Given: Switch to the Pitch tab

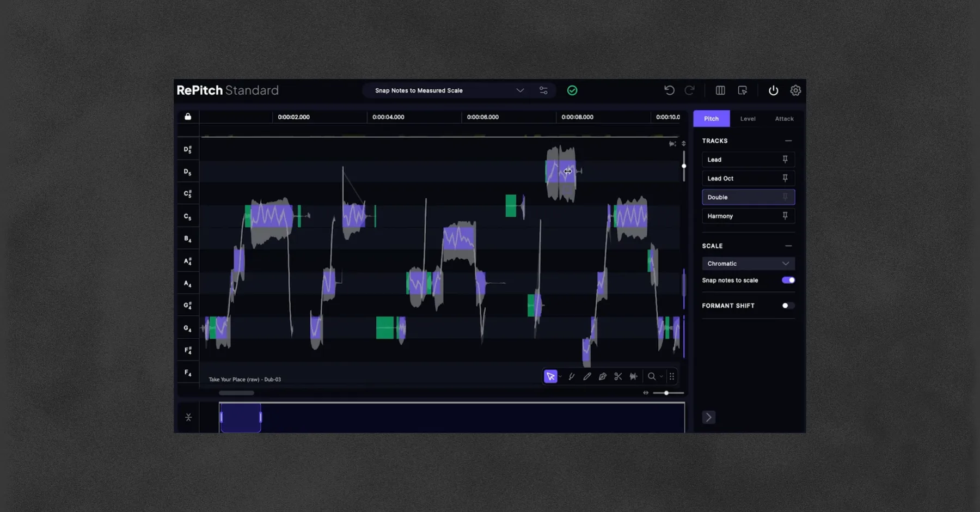Looking at the screenshot, I should pos(711,119).
